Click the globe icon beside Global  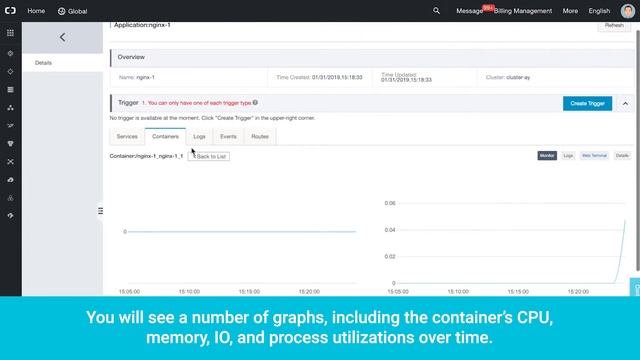point(62,11)
